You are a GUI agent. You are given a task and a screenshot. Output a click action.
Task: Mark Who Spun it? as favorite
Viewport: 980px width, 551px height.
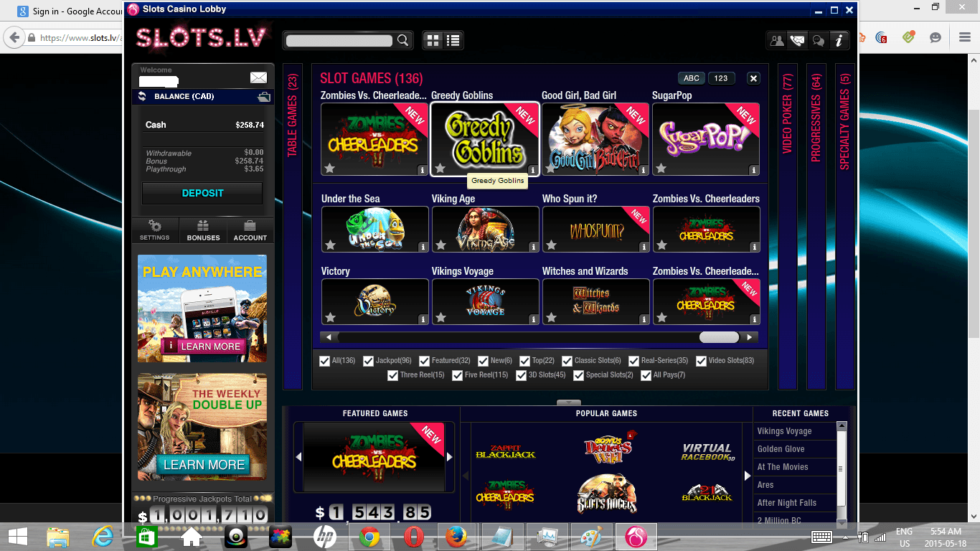(551, 245)
